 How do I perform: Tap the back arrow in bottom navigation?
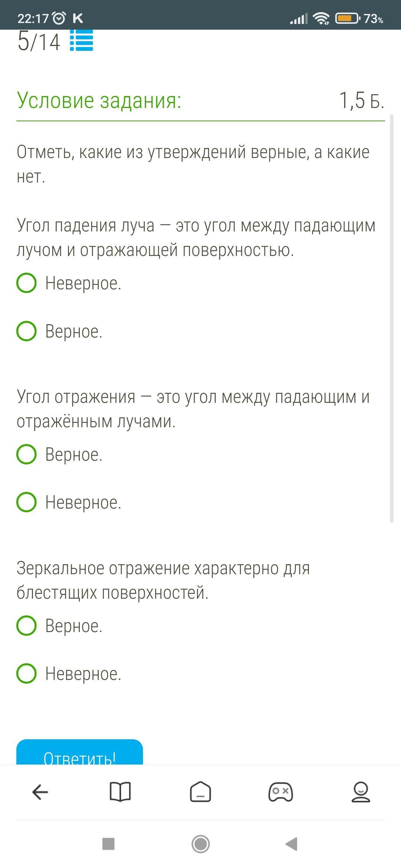(x=40, y=792)
